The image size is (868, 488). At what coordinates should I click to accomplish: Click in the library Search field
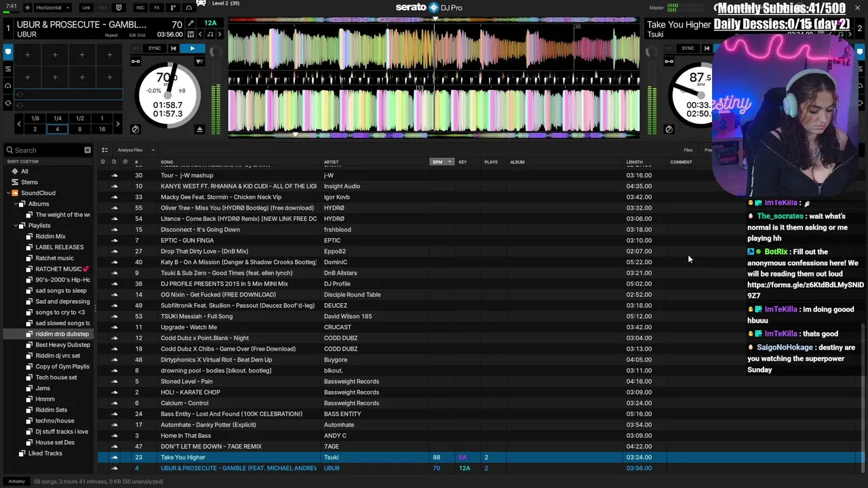pyautogui.click(x=47, y=150)
